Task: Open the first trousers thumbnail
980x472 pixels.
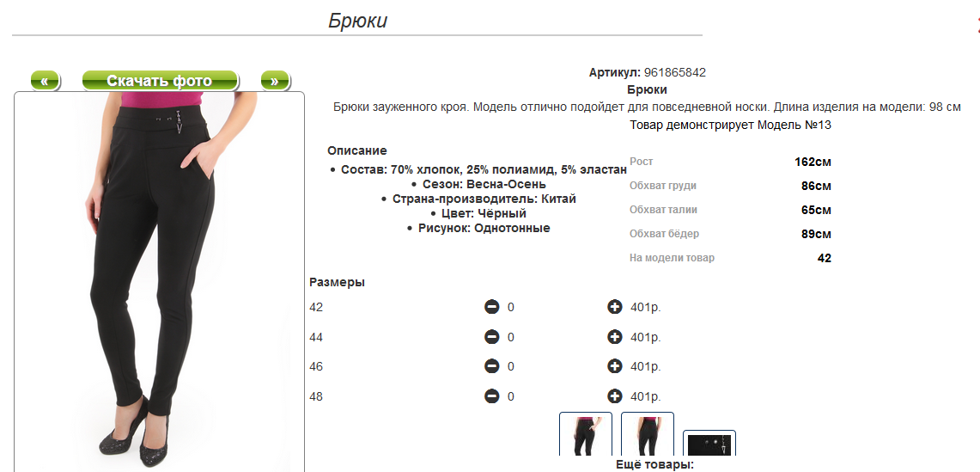Action: [x=585, y=435]
